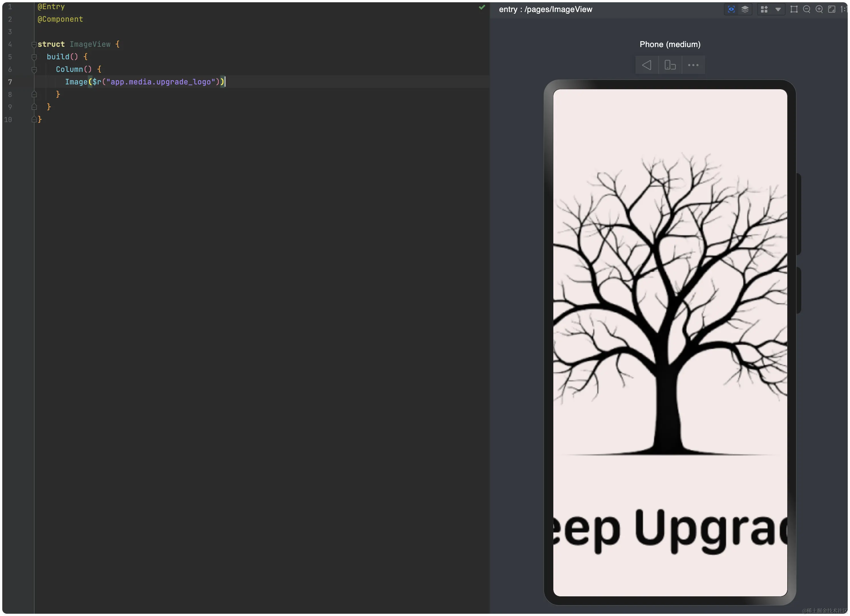Click the green checkmark inspection indicator
The image size is (850, 616).
tap(482, 7)
